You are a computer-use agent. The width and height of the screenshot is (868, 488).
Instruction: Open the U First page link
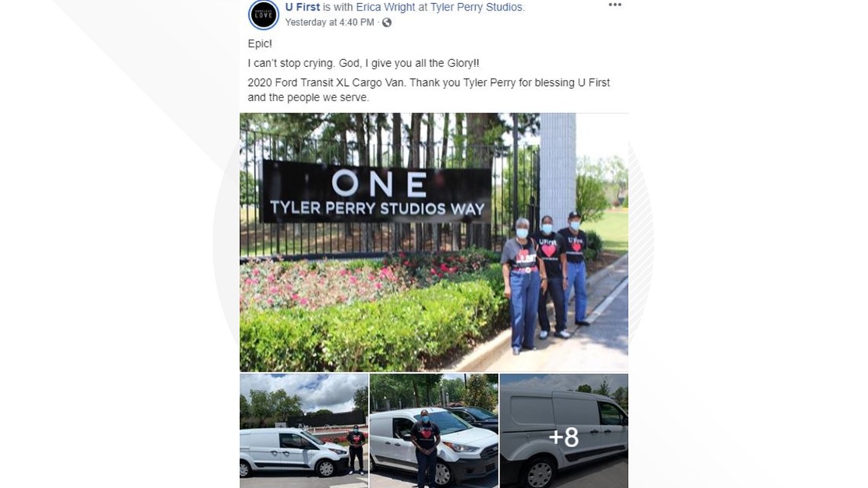[302, 7]
